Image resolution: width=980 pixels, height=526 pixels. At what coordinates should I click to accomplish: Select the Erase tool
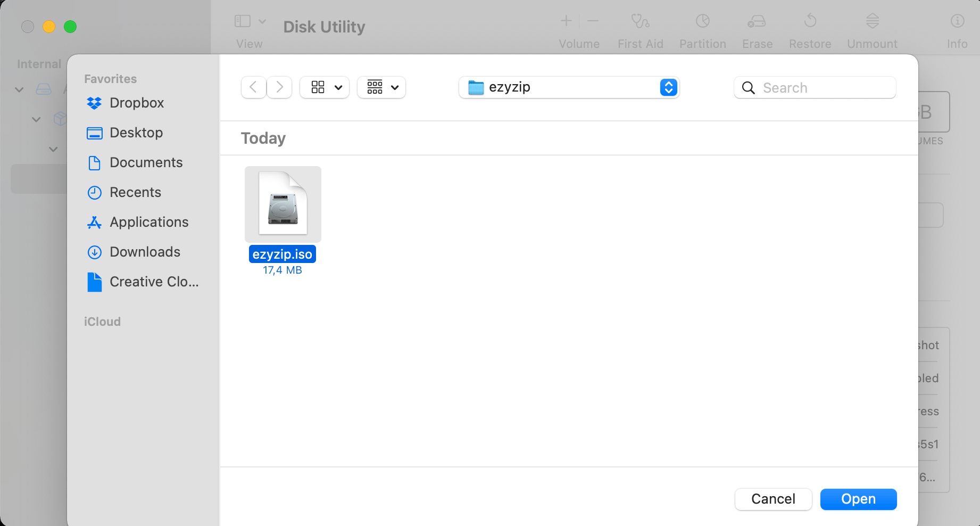point(757,29)
